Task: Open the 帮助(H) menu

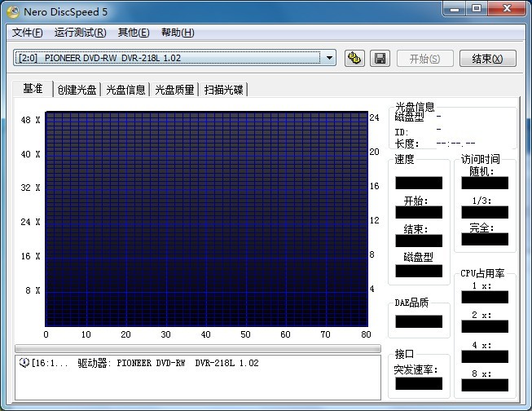Action: [178, 33]
